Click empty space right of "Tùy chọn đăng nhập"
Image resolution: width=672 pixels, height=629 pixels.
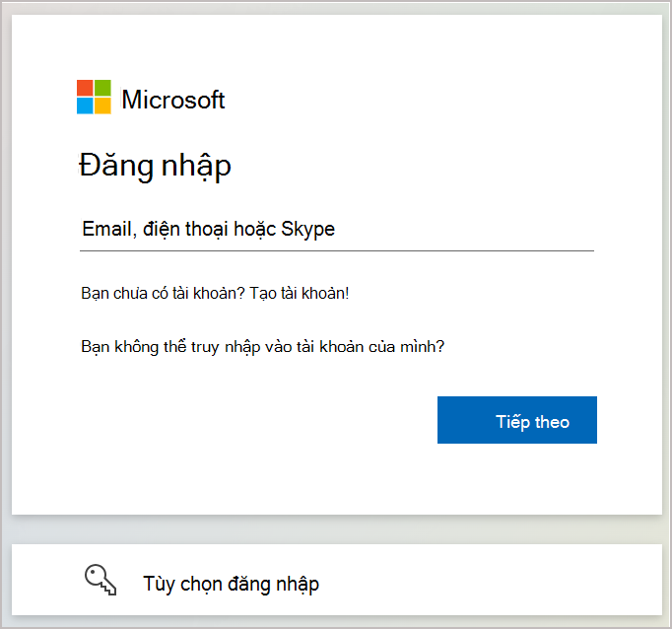pos(493,584)
